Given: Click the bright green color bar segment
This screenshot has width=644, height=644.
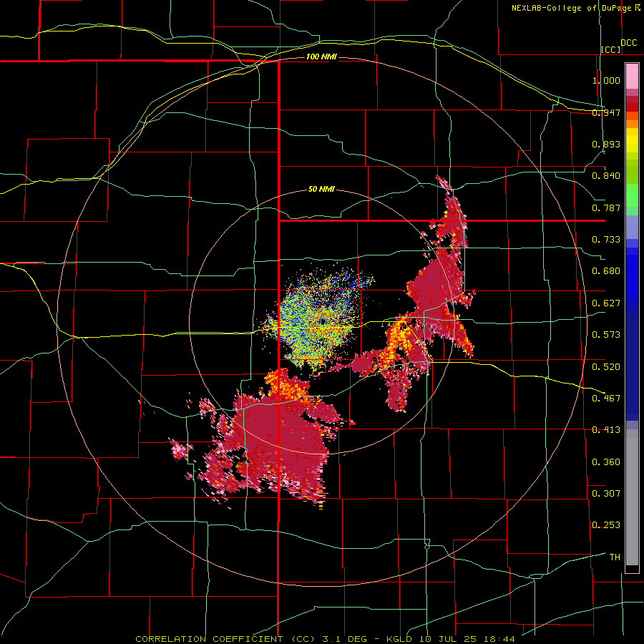Looking at the screenshot, I should coord(632,195).
